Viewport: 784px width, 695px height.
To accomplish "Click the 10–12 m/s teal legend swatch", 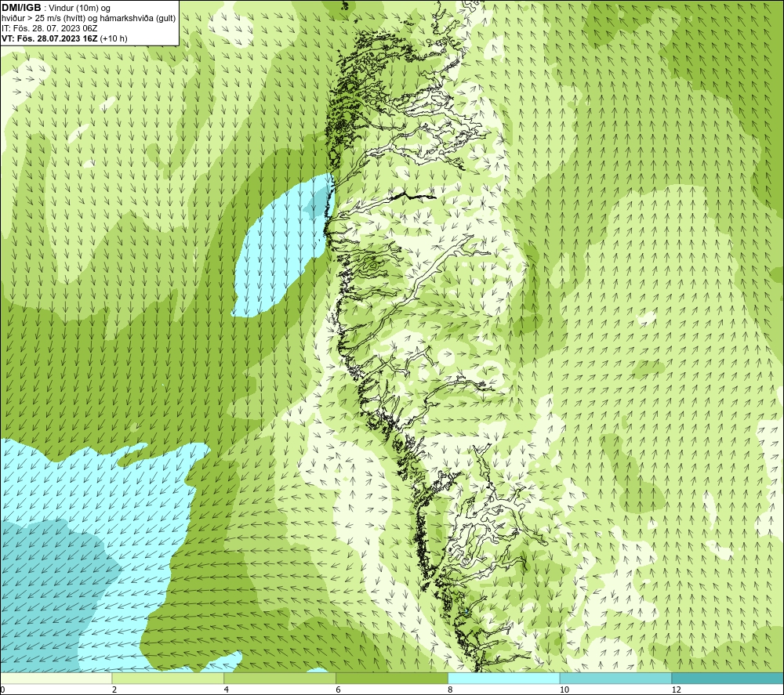I will coord(616,678).
